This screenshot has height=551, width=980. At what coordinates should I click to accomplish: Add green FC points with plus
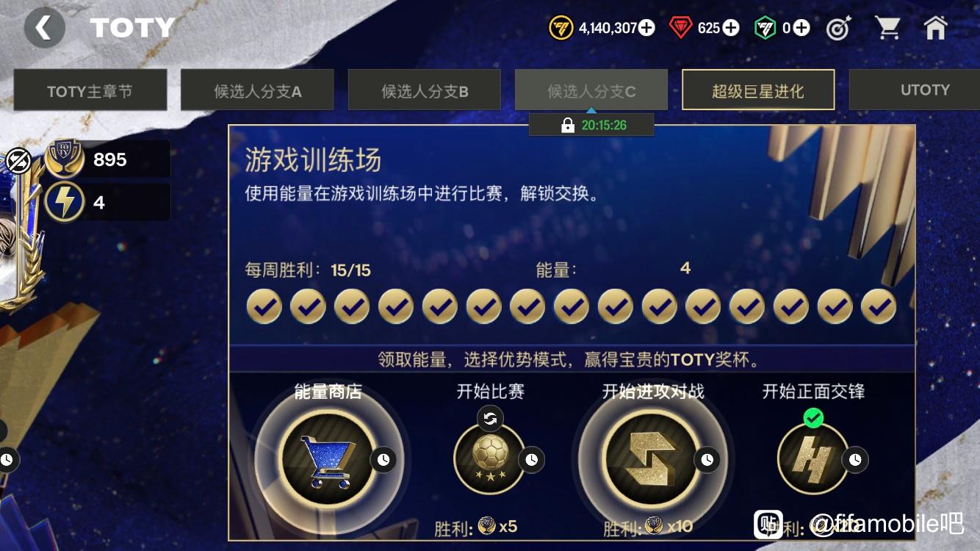801,28
